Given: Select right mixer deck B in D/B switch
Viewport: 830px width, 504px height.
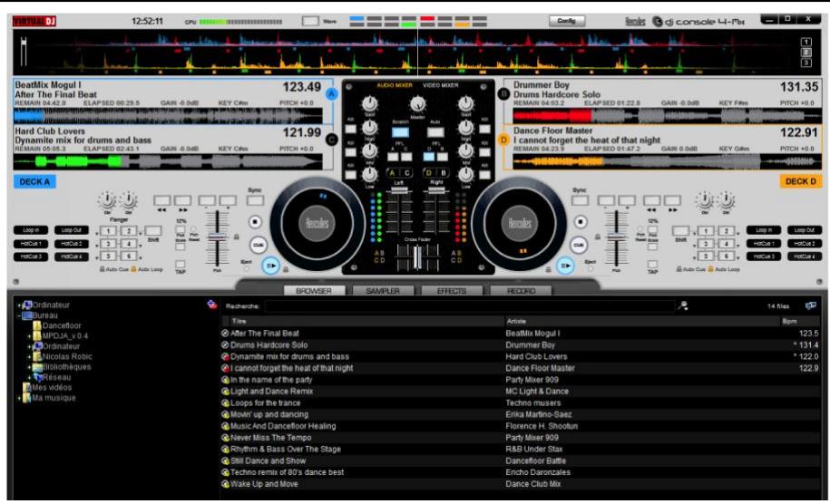Looking at the screenshot, I should tap(444, 173).
